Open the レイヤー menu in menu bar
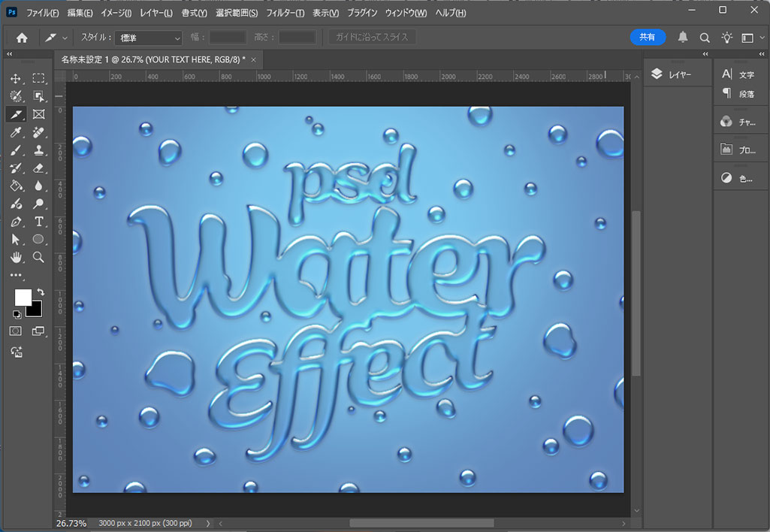 156,14
